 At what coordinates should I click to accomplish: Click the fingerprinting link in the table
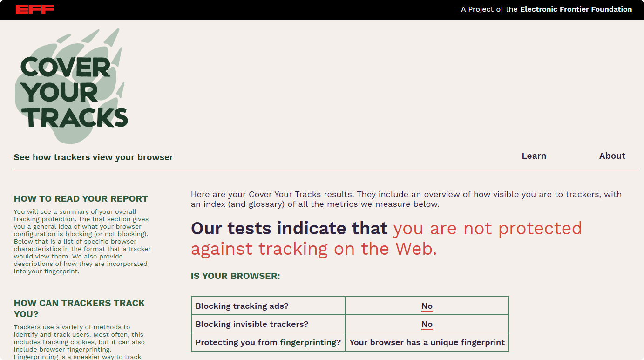(308, 342)
